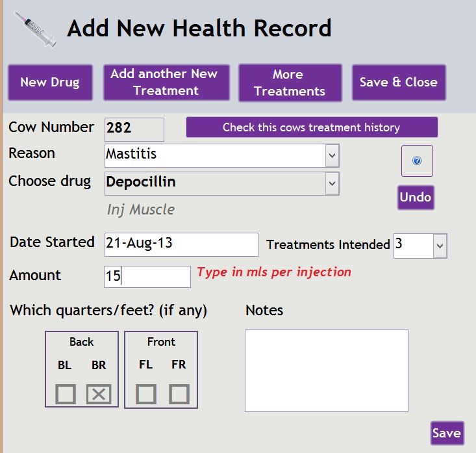Click into the Amount field
Image resolution: width=476 pixels, height=453 pixels.
(x=147, y=277)
